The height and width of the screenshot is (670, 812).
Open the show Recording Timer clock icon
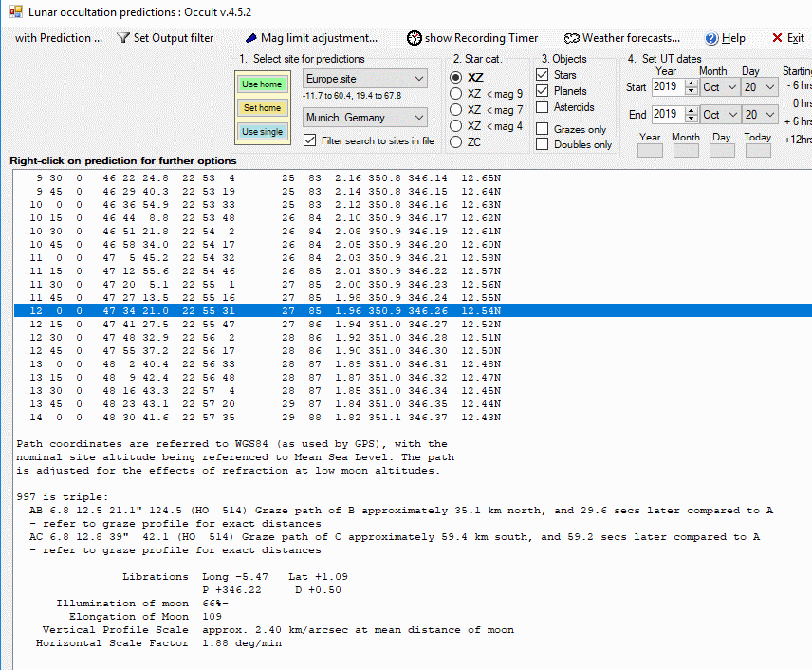click(x=415, y=38)
